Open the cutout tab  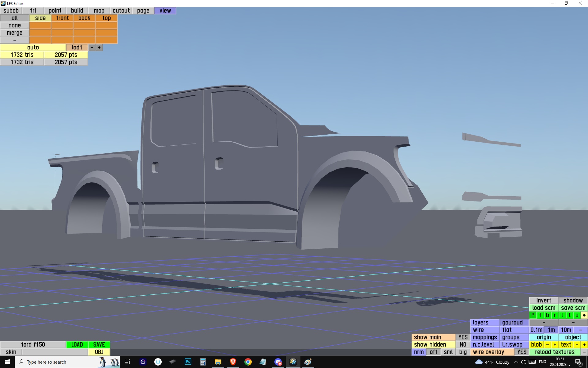(121, 11)
